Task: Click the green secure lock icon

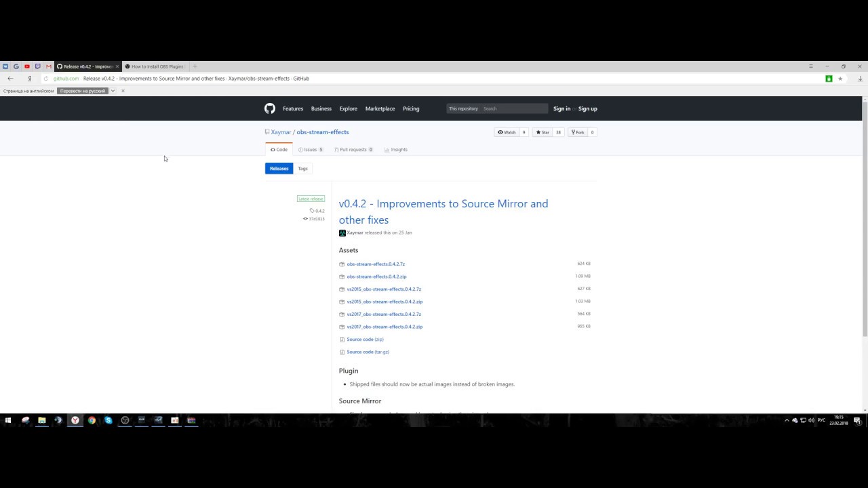Action: [x=829, y=79]
